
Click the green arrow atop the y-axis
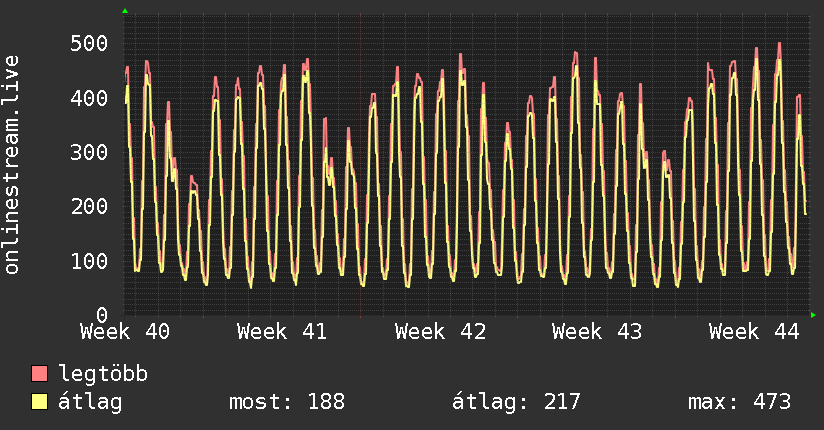coord(125,11)
